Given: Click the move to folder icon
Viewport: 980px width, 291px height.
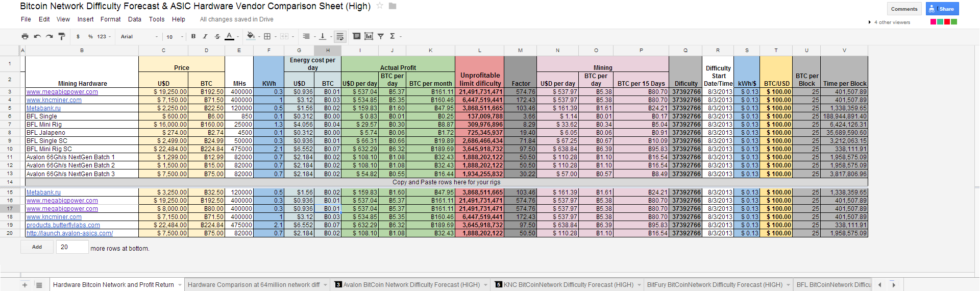Looking at the screenshot, I should click(393, 6).
